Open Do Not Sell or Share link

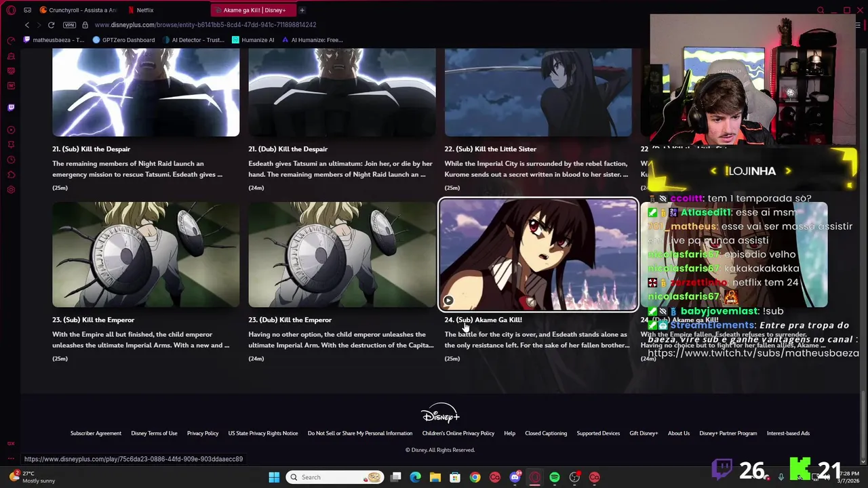pyautogui.click(x=360, y=434)
